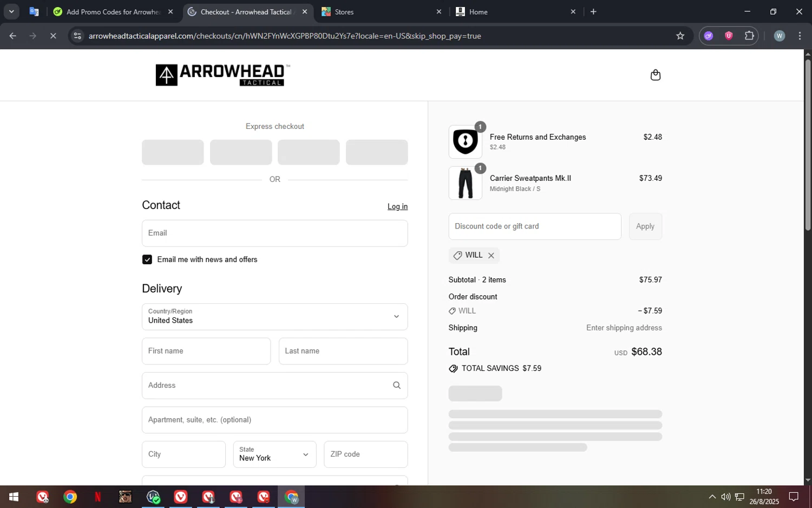Close the Home tab
This screenshot has height=508, width=812.
pos(573,12)
